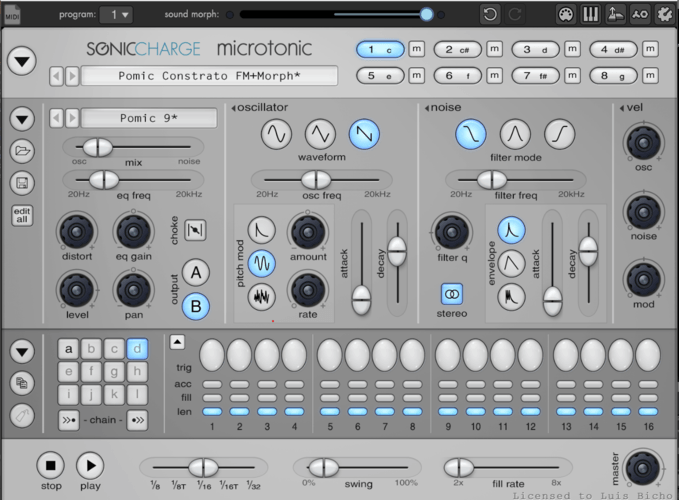Select the decaying pitch mod mode
The height and width of the screenshot is (500, 679).
tap(262, 230)
